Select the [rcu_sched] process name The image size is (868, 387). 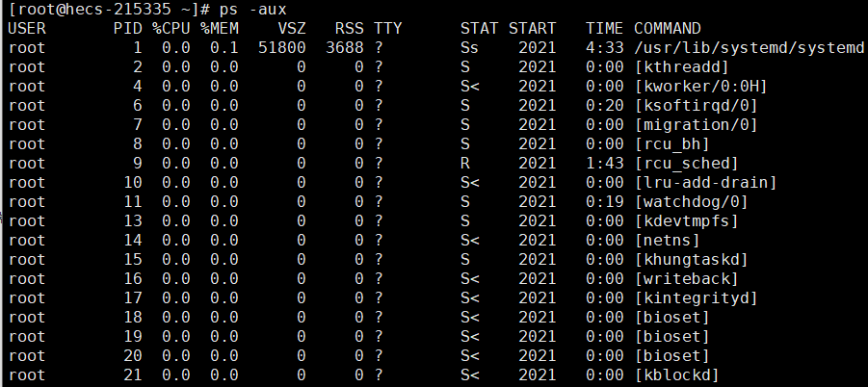pos(687,164)
